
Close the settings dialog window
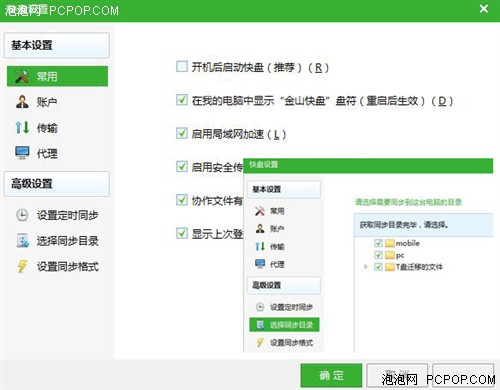pyautogui.click(x=484, y=9)
